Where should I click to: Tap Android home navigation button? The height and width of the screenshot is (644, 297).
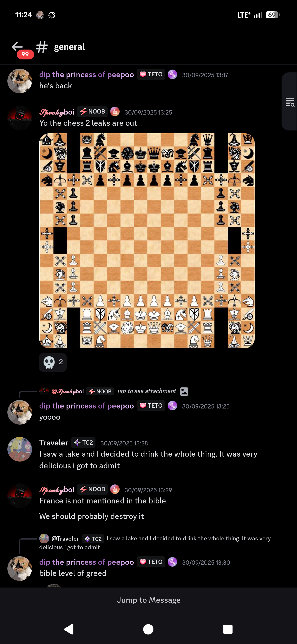click(x=148, y=629)
